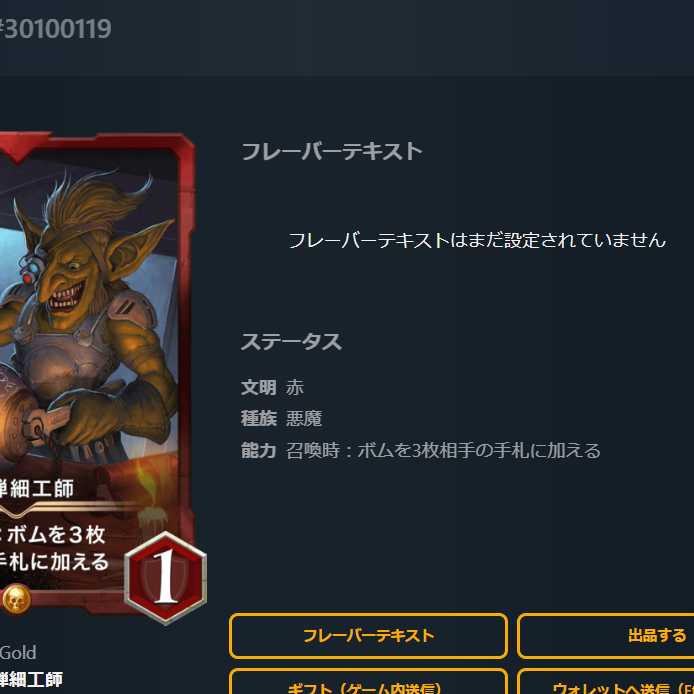The height and width of the screenshot is (694, 694).
Task: Click the 出品する button
Action: [x=605, y=636]
